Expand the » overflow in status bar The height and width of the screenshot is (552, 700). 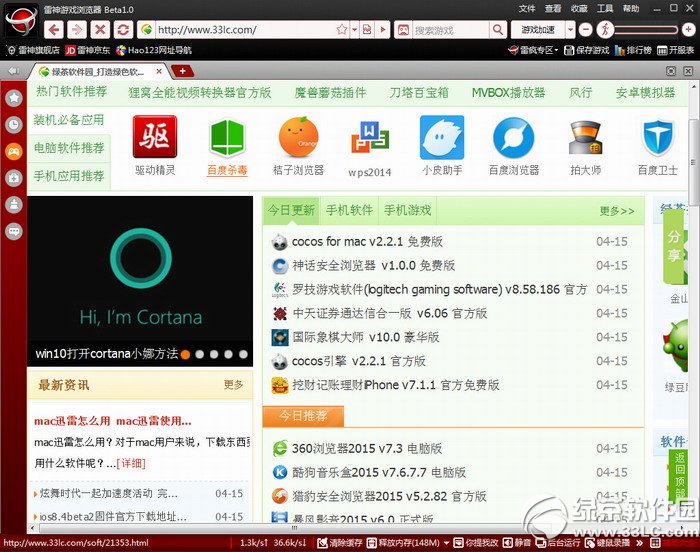click(640, 543)
